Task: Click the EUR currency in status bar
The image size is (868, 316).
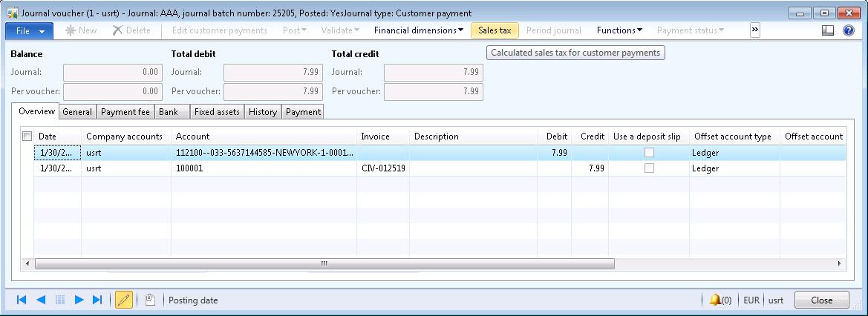Action: pos(751,300)
